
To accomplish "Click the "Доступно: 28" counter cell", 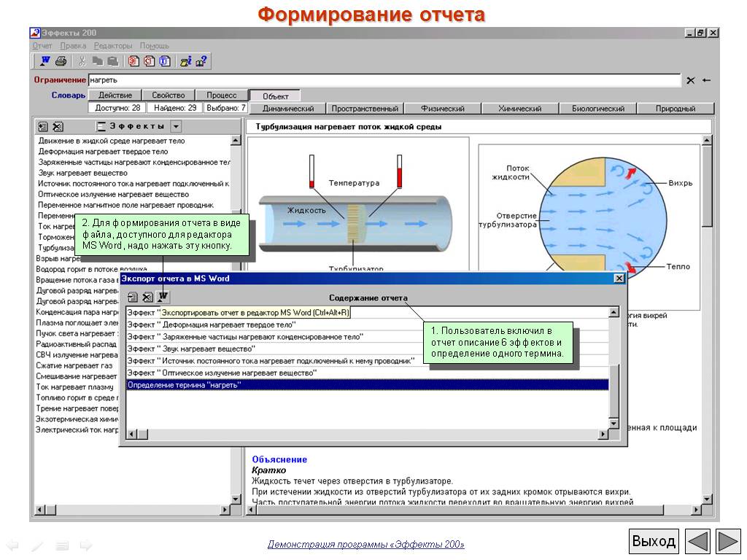I will click(117, 108).
